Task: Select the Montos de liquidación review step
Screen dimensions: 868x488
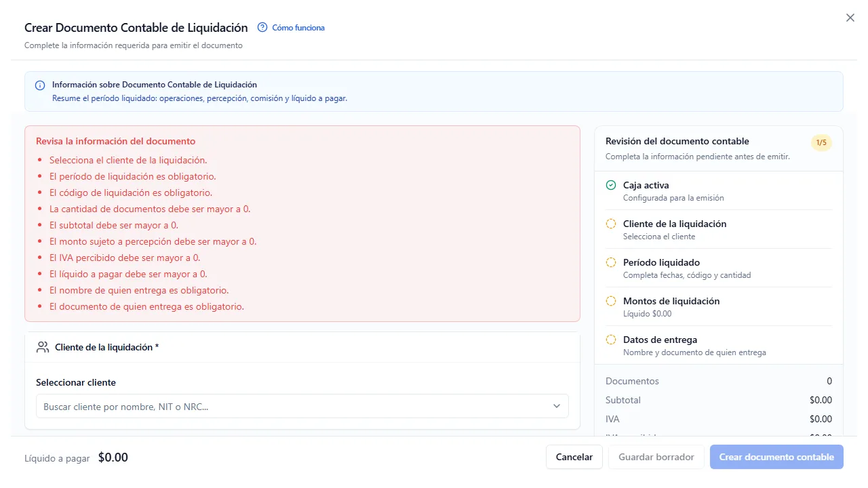Action: coord(719,307)
